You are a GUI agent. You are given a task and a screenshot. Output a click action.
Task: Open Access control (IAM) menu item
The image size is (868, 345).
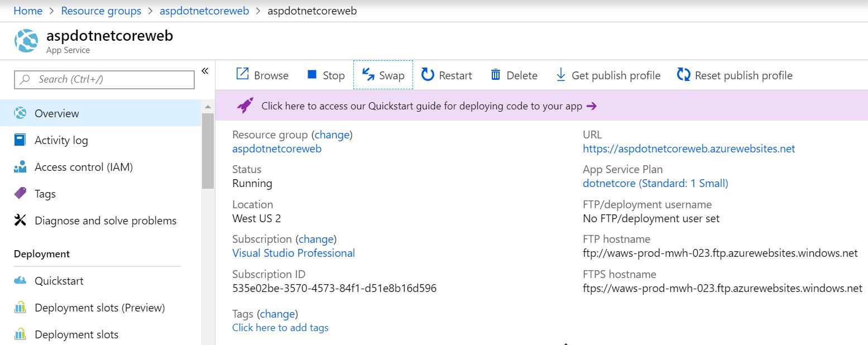(100, 167)
